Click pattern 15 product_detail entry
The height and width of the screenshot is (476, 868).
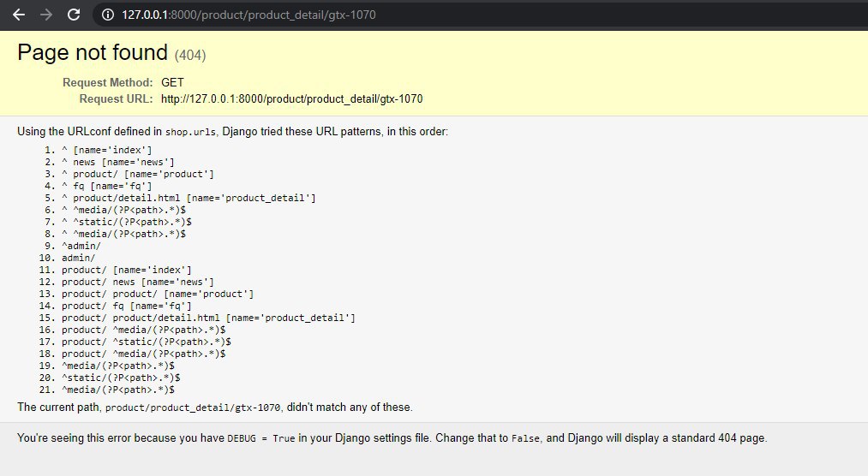point(209,318)
